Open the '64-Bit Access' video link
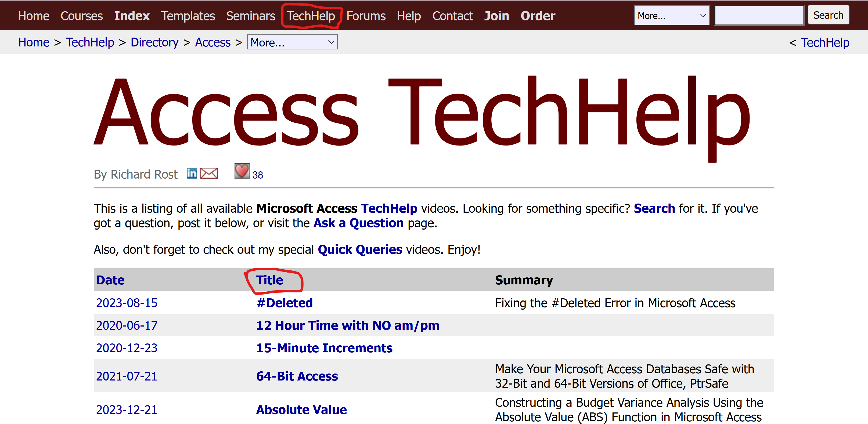This screenshot has height=424, width=868. 297,376
